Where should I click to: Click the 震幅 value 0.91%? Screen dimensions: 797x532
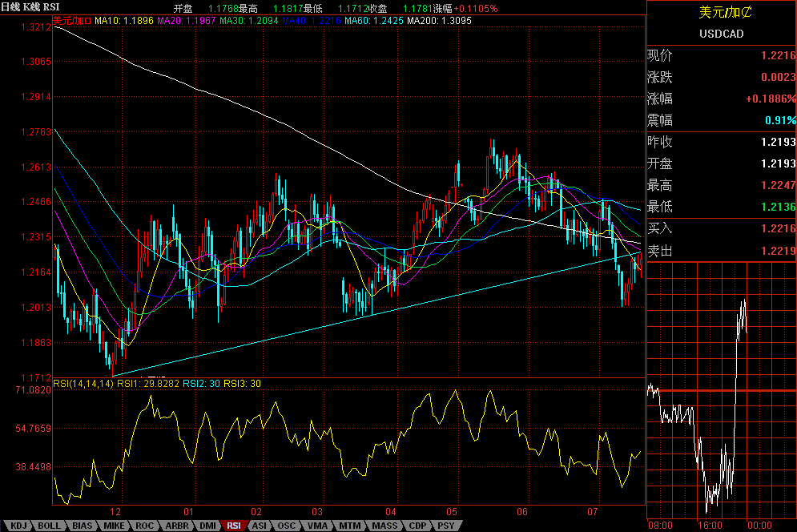pyautogui.click(x=781, y=120)
